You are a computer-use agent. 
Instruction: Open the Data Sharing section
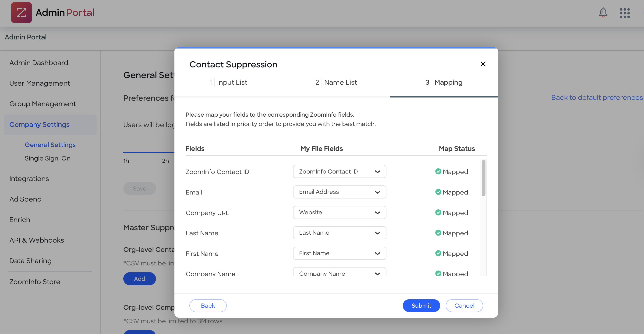point(31,260)
